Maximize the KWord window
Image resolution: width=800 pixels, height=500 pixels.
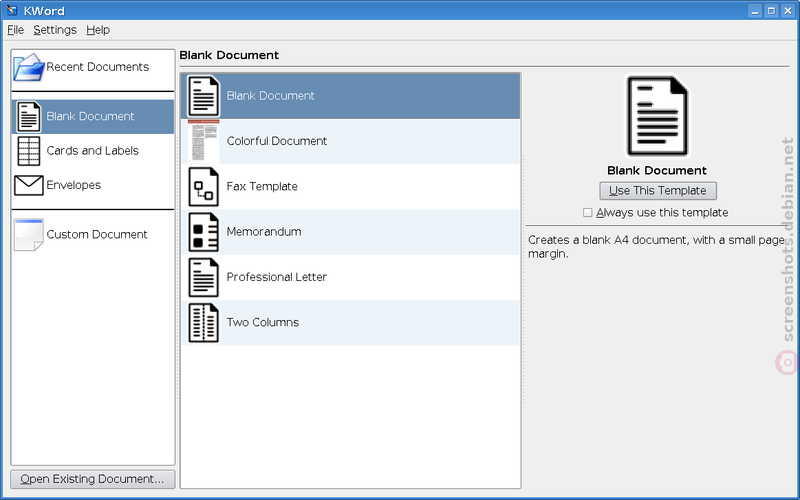coord(771,11)
